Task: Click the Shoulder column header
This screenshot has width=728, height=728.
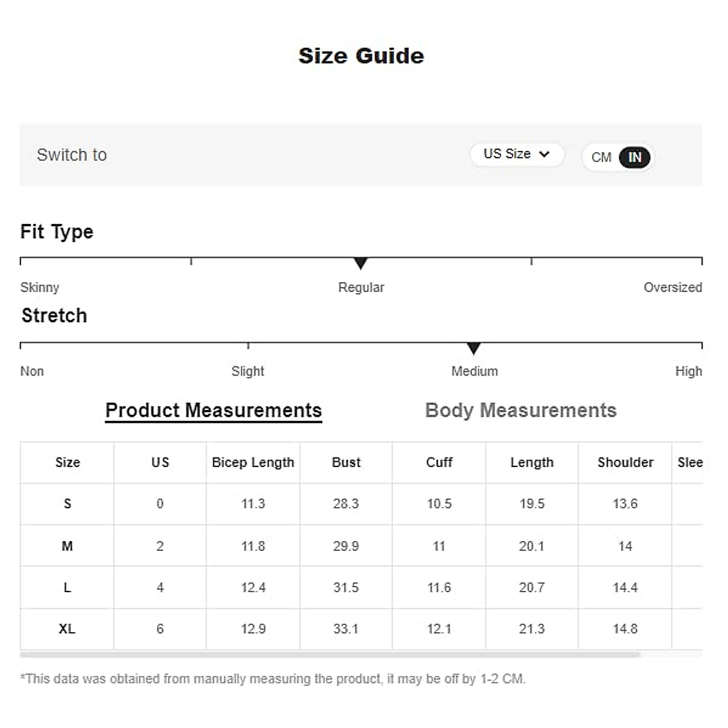Action: pyautogui.click(x=625, y=462)
